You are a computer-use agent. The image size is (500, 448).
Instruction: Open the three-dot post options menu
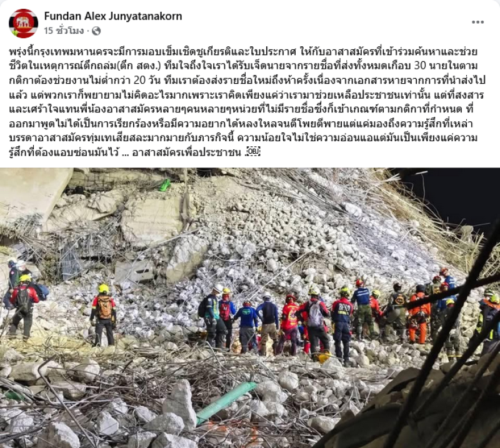point(477,22)
